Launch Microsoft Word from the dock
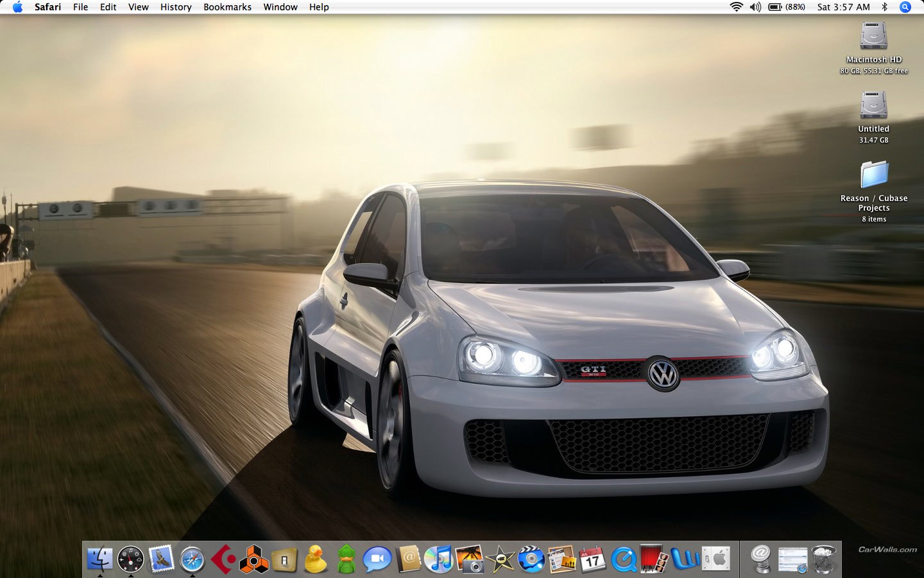 (x=685, y=559)
